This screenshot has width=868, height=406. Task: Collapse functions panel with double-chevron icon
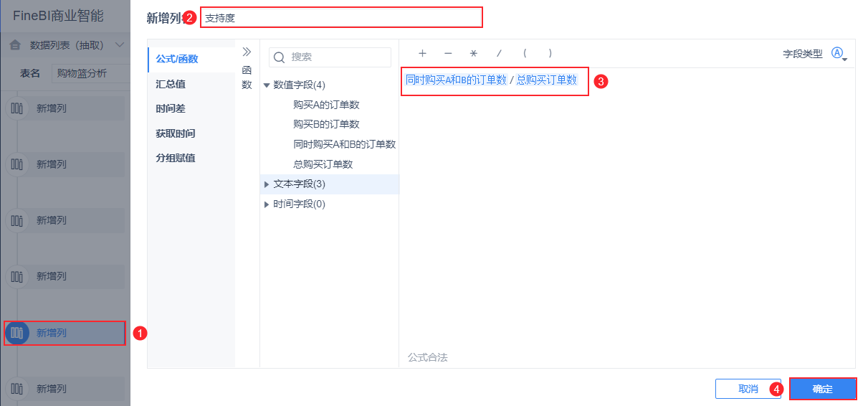pos(247,52)
